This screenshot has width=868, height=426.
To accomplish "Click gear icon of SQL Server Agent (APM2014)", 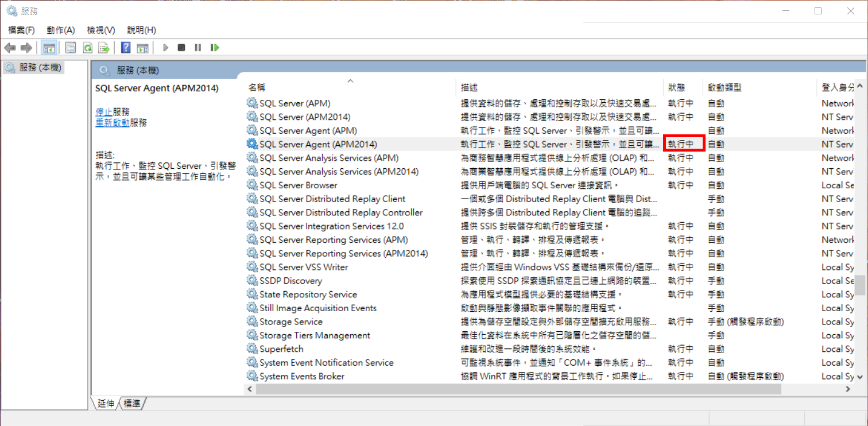I will coord(252,144).
